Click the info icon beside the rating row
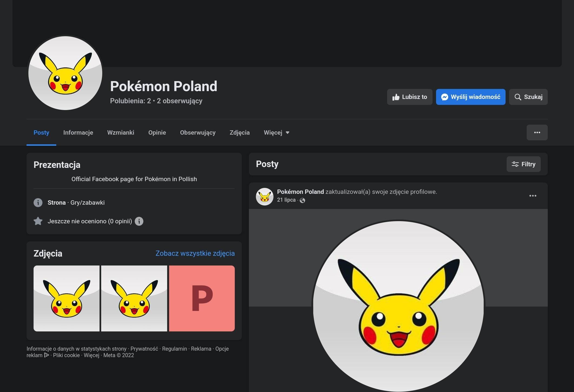The width and height of the screenshot is (574, 392). (x=139, y=221)
